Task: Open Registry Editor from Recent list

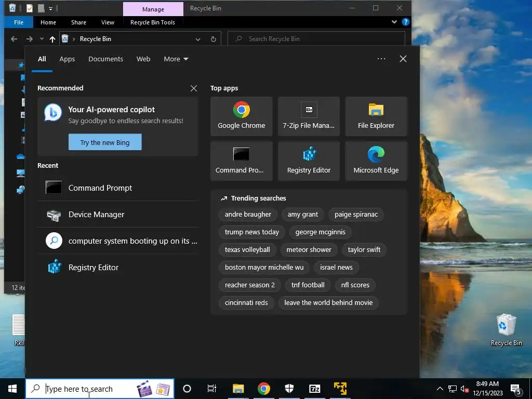Action: (x=118, y=268)
